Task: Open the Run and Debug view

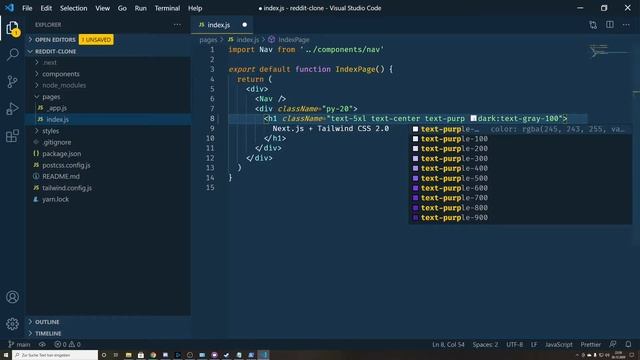Action: click(12, 109)
